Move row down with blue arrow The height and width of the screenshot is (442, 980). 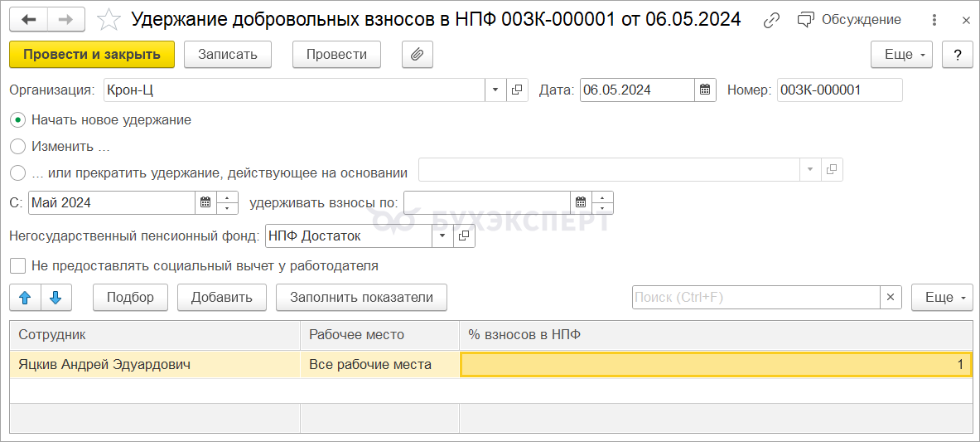point(56,297)
